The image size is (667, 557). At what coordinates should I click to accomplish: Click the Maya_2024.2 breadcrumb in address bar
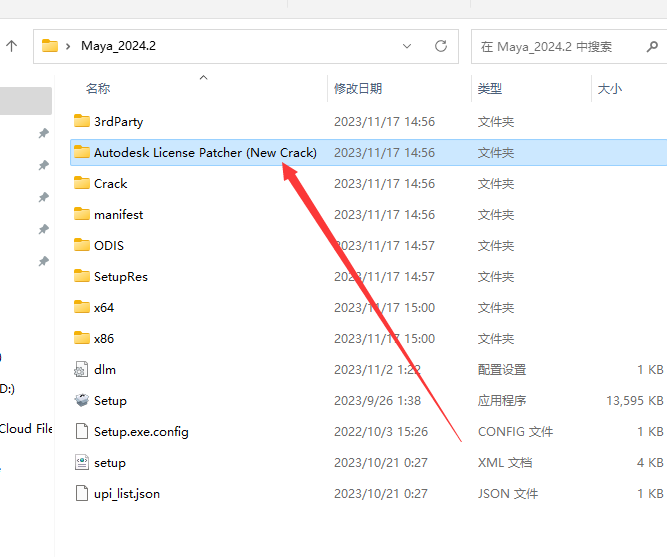(117, 46)
